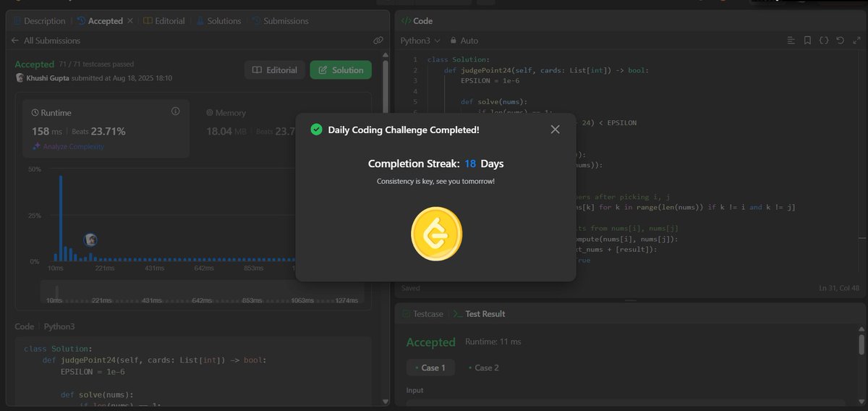Viewport: 868px width, 411px height.
Task: Click the Editorial button
Action: point(275,70)
